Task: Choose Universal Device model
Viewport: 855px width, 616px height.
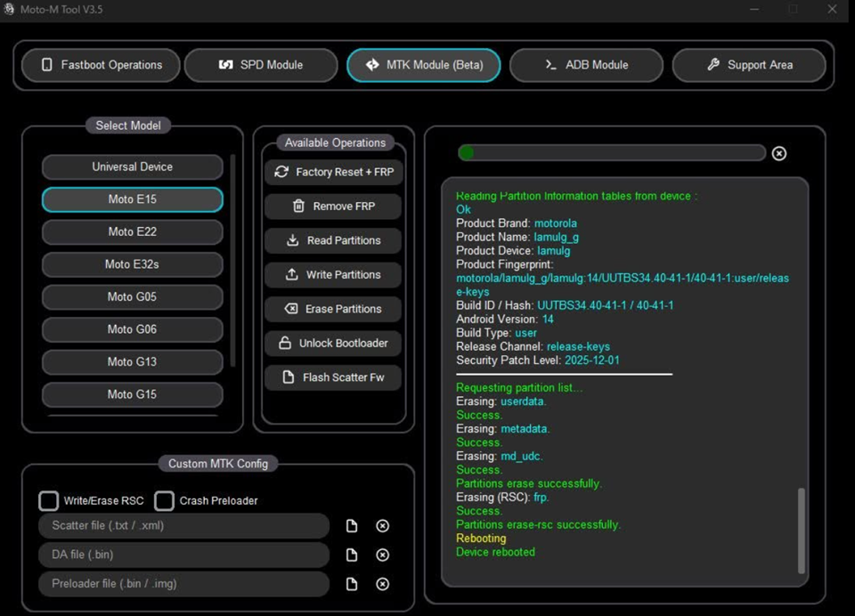Action: pos(133,166)
